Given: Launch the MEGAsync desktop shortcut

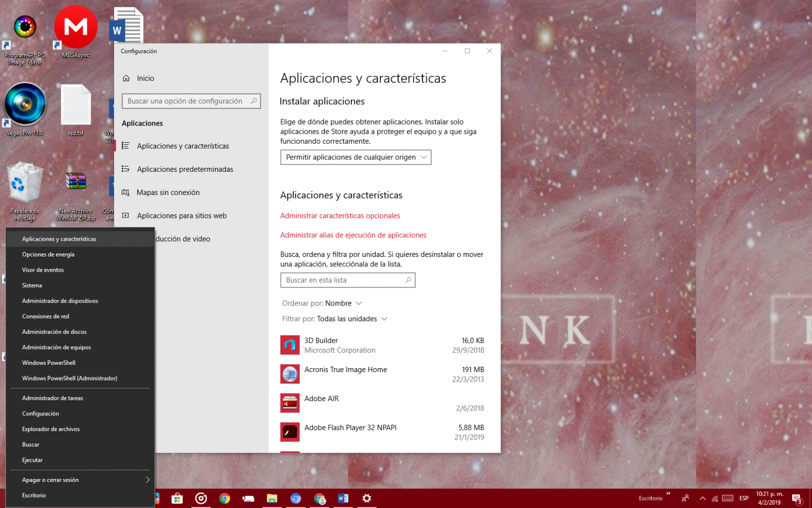Looking at the screenshot, I should 75,32.
